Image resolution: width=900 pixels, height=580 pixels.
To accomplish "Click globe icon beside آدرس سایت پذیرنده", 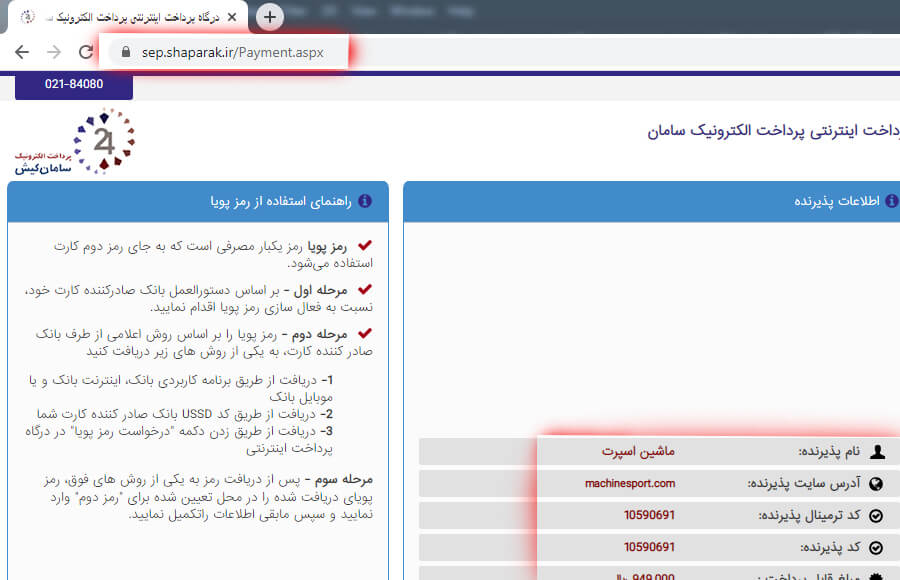I will pos(876,484).
